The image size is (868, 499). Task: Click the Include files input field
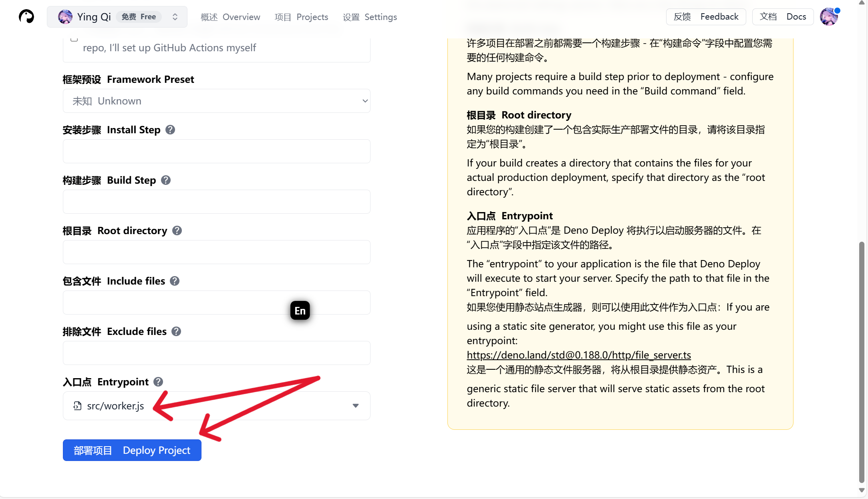(216, 303)
